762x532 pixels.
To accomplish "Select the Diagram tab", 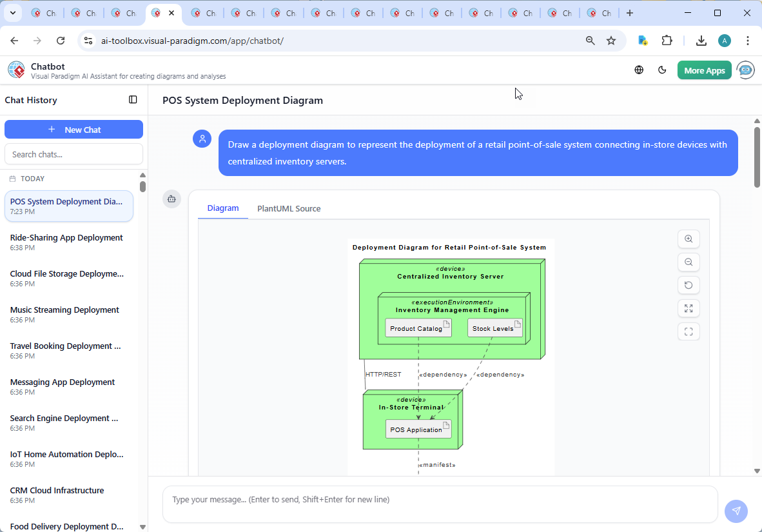I will (223, 208).
